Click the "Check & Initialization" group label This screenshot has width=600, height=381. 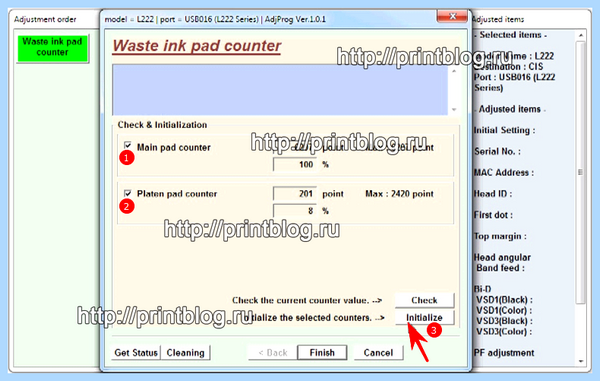(162, 125)
